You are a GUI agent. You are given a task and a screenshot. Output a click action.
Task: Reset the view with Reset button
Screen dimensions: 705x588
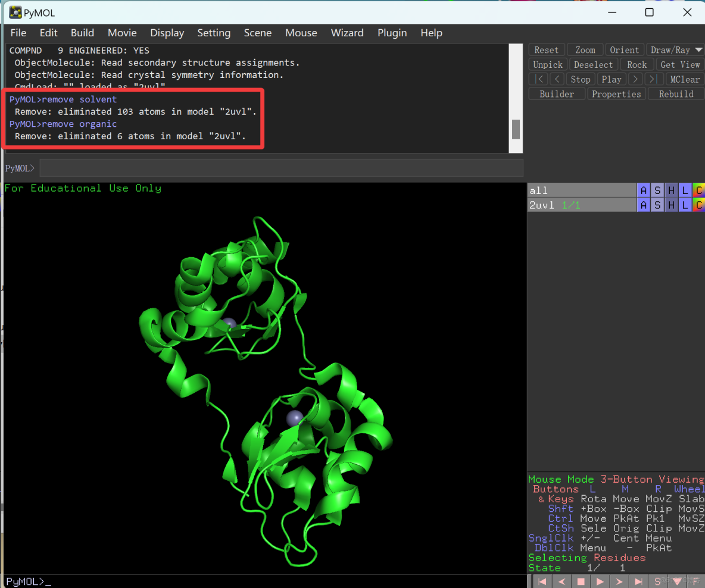[545, 49]
